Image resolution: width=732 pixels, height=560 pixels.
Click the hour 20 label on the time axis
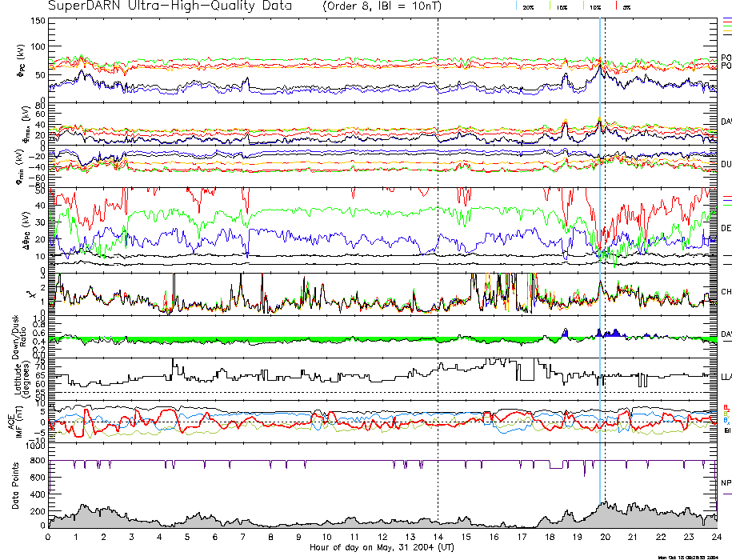(x=605, y=537)
